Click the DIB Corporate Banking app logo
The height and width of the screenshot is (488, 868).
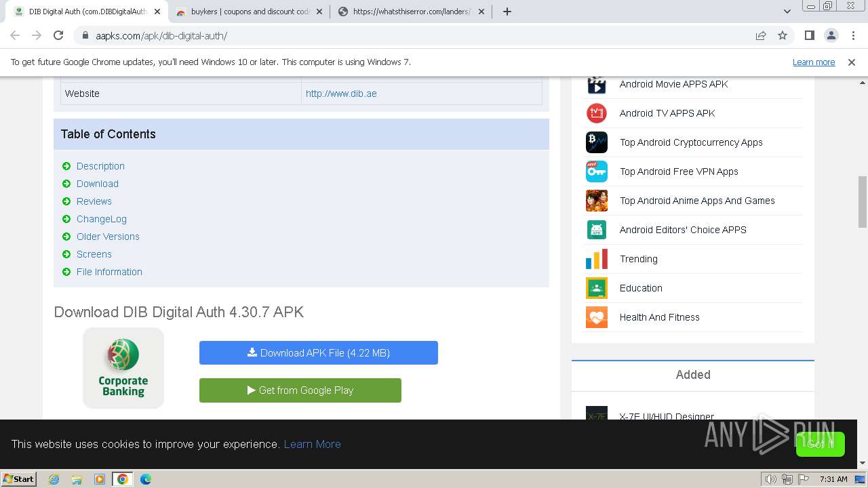coord(123,368)
